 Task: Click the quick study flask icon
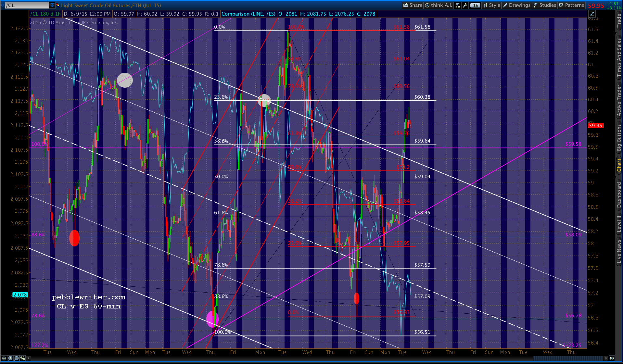click(457, 5)
